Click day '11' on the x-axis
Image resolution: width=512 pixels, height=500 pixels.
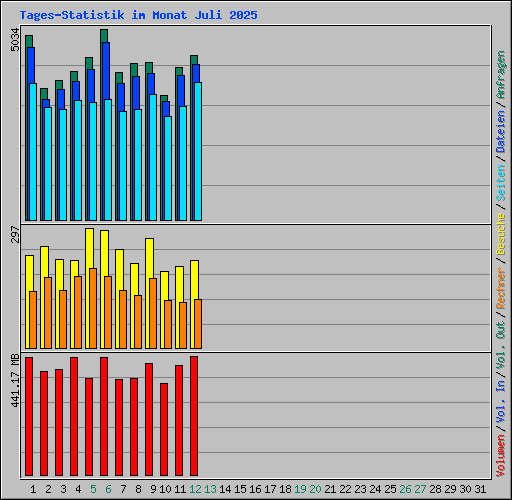[180, 489]
